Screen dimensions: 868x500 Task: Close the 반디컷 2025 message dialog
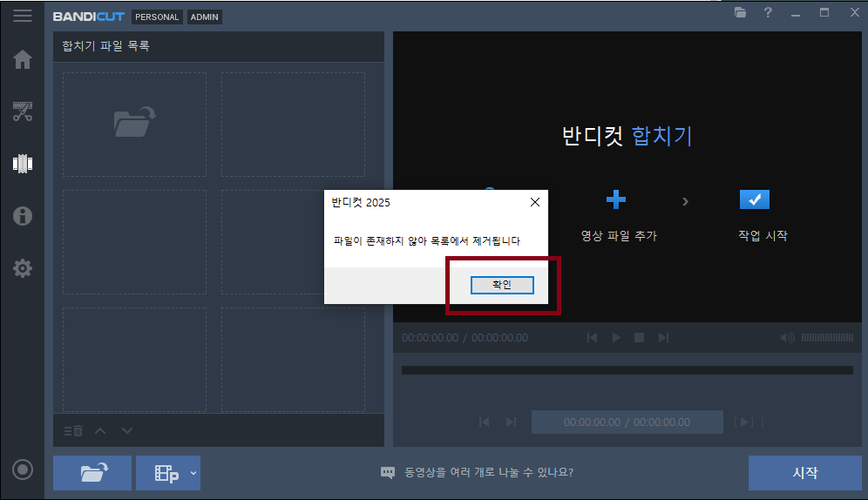click(x=535, y=202)
